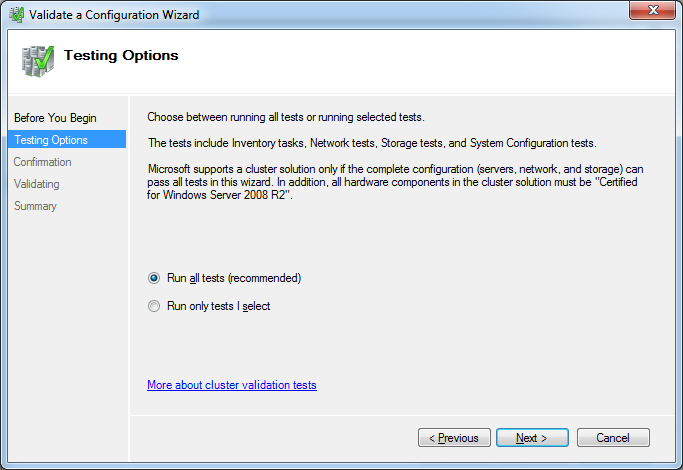This screenshot has width=683, height=470.
Task: Click the Choose between running all tests text
Action: click(x=286, y=117)
